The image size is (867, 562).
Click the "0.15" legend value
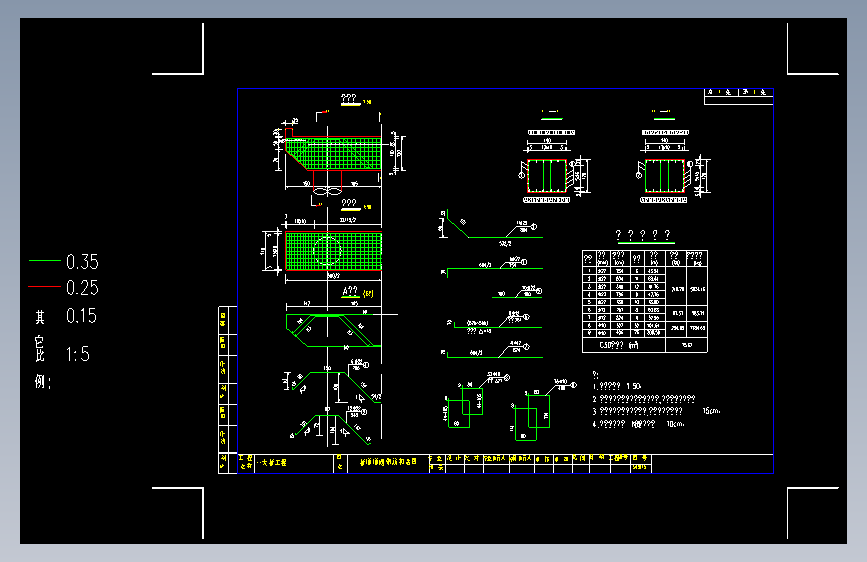click(81, 316)
